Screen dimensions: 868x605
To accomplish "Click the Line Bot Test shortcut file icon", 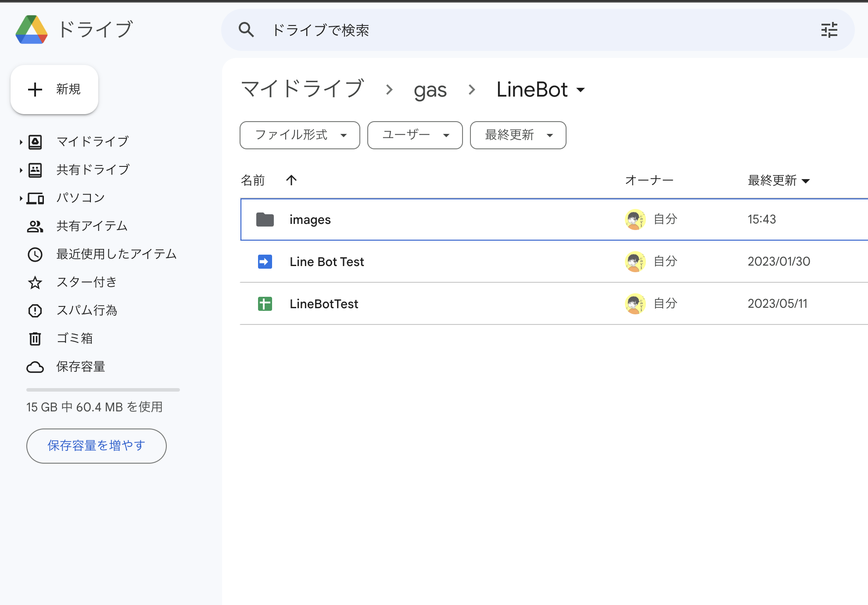I will [265, 262].
